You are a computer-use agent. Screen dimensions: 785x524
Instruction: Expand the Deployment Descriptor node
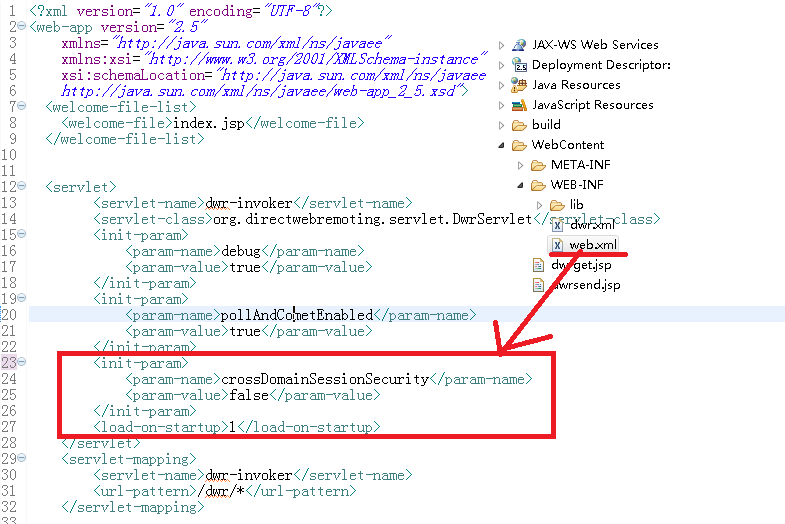pyautogui.click(x=501, y=65)
